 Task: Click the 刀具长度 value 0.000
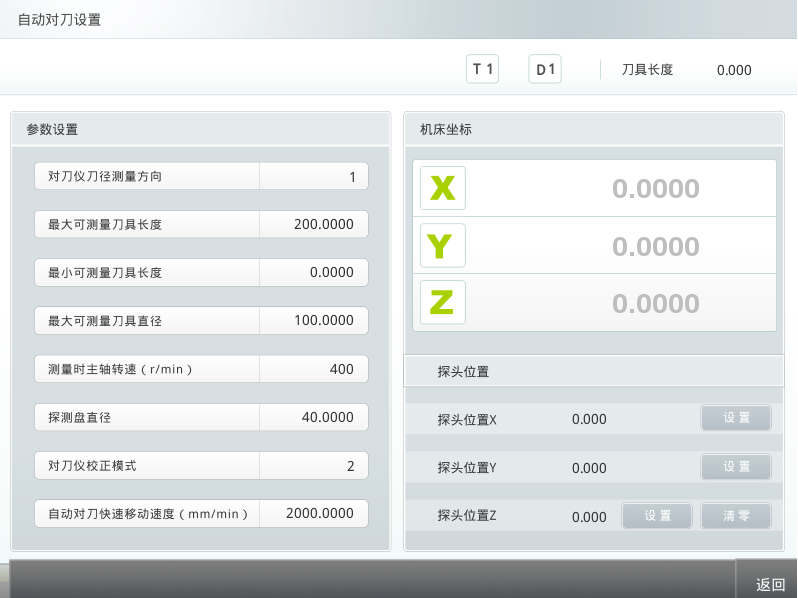pyautogui.click(x=734, y=70)
